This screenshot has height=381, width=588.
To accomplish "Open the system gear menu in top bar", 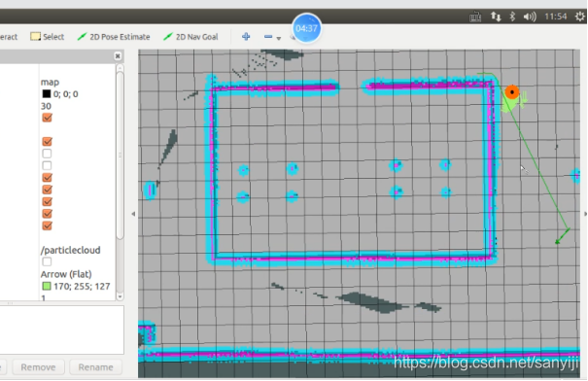I will point(580,17).
